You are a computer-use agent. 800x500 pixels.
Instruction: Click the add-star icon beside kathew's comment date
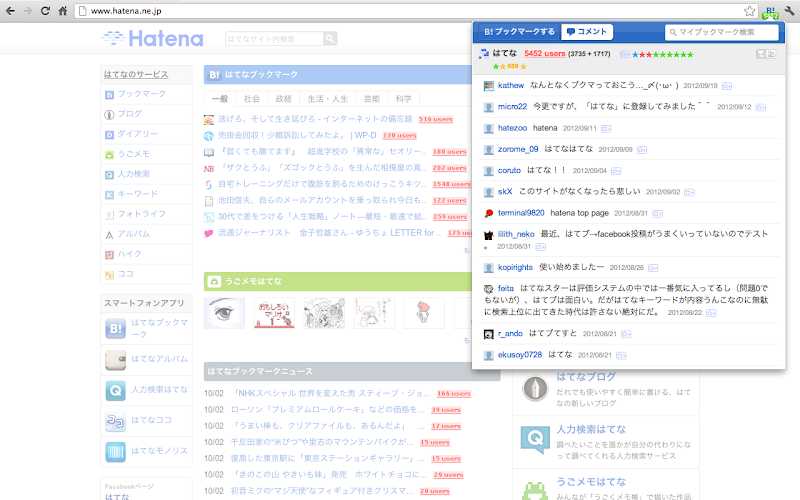tap(727, 86)
